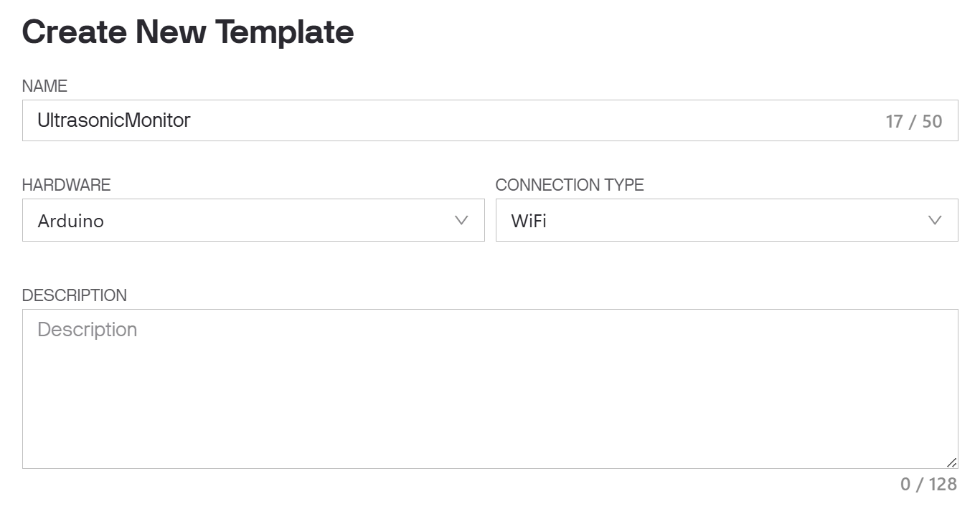Click the HARDWARE field label

[66, 185]
